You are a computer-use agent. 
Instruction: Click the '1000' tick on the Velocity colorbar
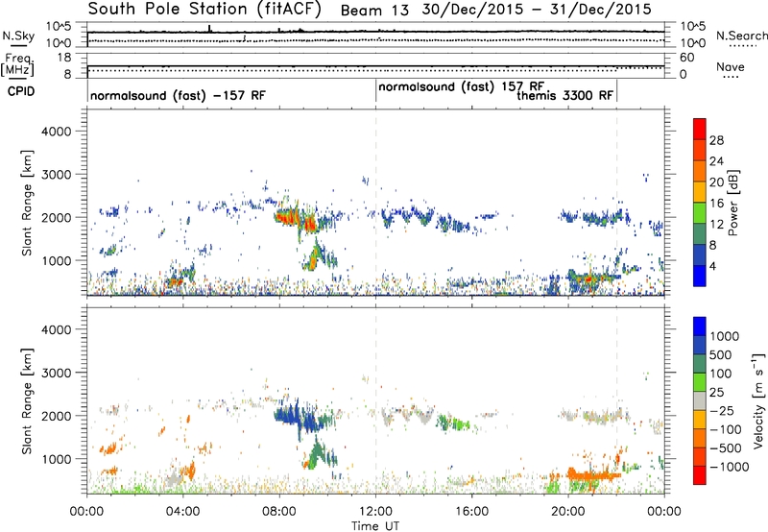(x=725, y=336)
